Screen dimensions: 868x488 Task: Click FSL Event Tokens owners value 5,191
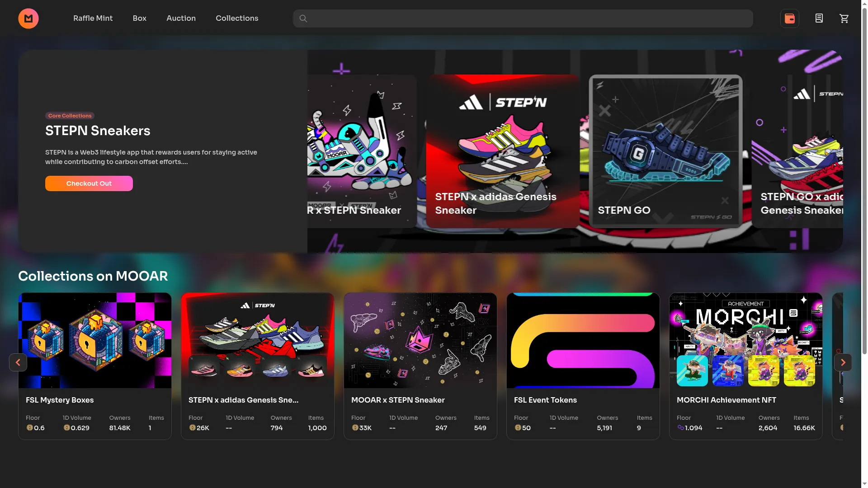tap(604, 428)
